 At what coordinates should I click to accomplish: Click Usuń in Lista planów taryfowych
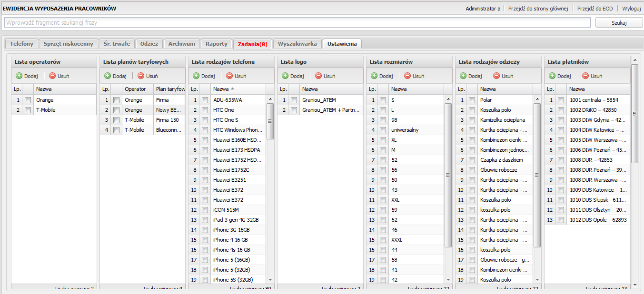[148, 76]
